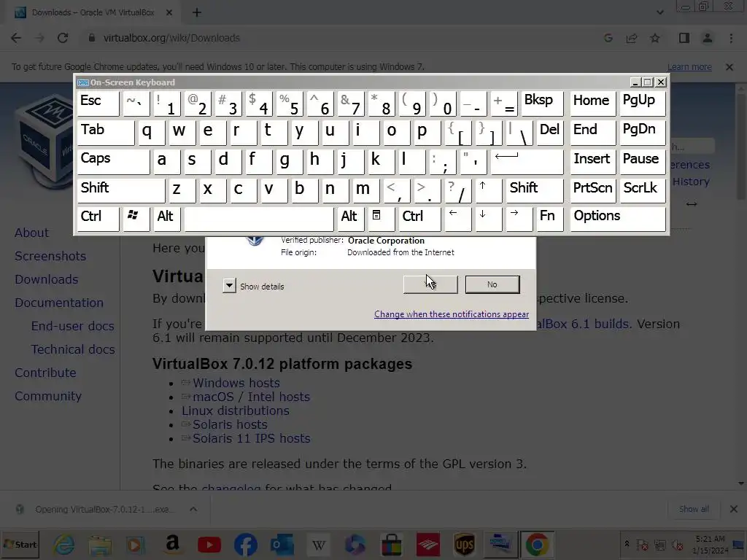Click the Options key on On-Screen Keyboard
Screen dimensions: 747x560
617,219
